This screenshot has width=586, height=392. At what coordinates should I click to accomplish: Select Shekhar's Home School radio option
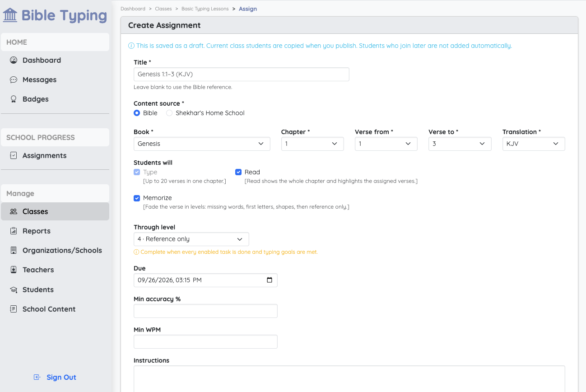coord(169,113)
